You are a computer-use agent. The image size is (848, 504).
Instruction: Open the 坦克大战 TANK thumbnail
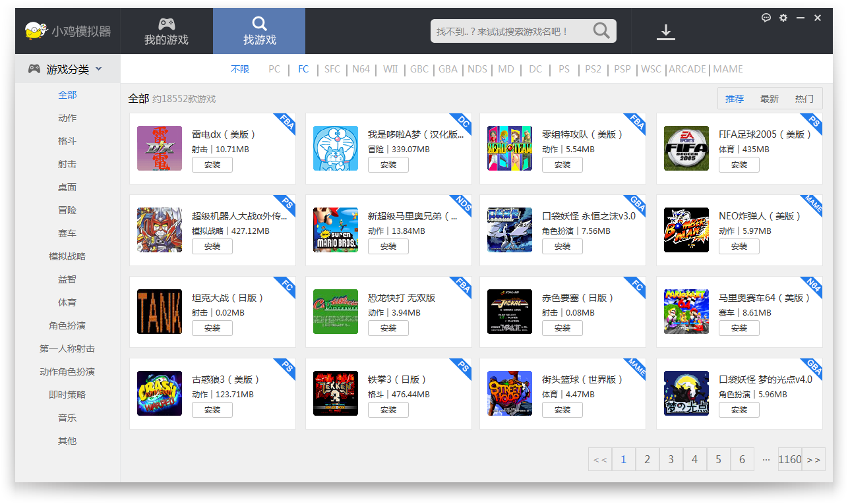click(160, 312)
